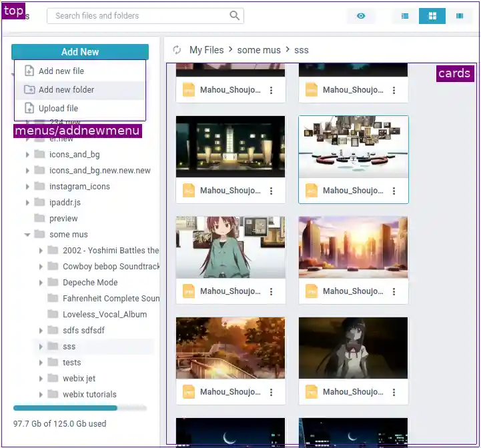Open menu of dark-haired girl card
Screen dimensions: 481x448
tap(394, 392)
